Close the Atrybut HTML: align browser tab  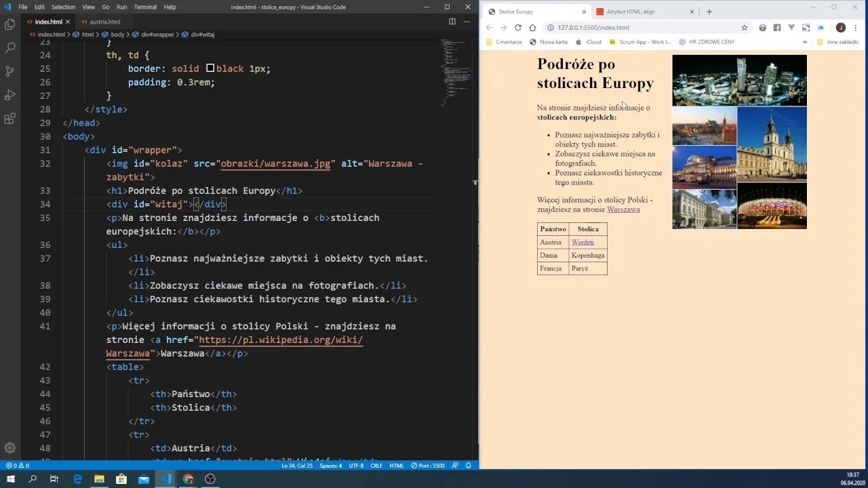(692, 12)
